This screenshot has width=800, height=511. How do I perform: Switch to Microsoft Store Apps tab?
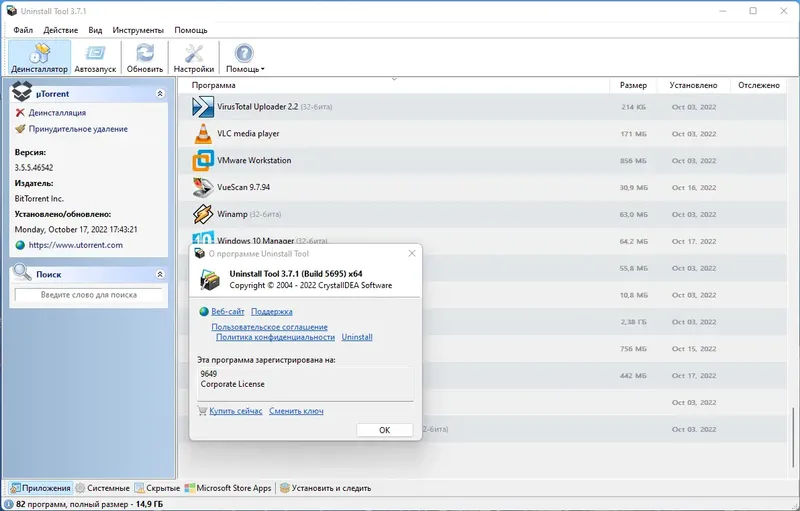[228, 488]
